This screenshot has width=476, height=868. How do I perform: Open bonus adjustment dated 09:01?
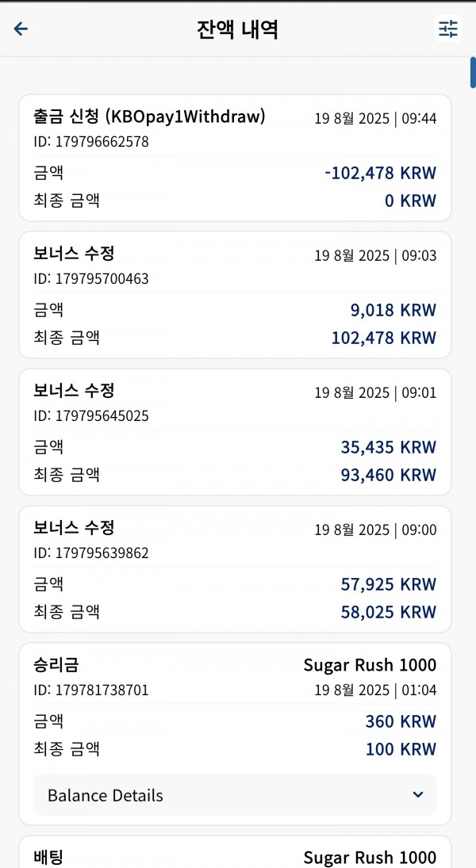pyautogui.click(x=235, y=432)
